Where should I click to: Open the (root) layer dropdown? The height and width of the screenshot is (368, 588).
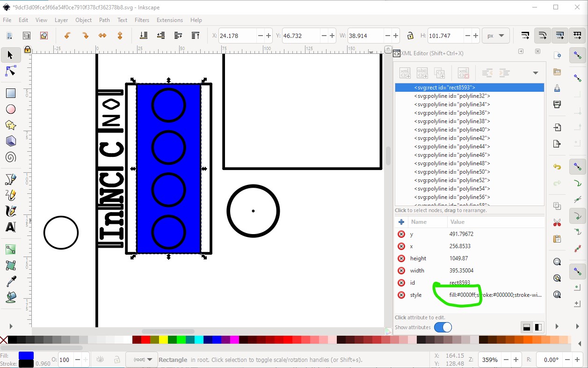[143, 360]
